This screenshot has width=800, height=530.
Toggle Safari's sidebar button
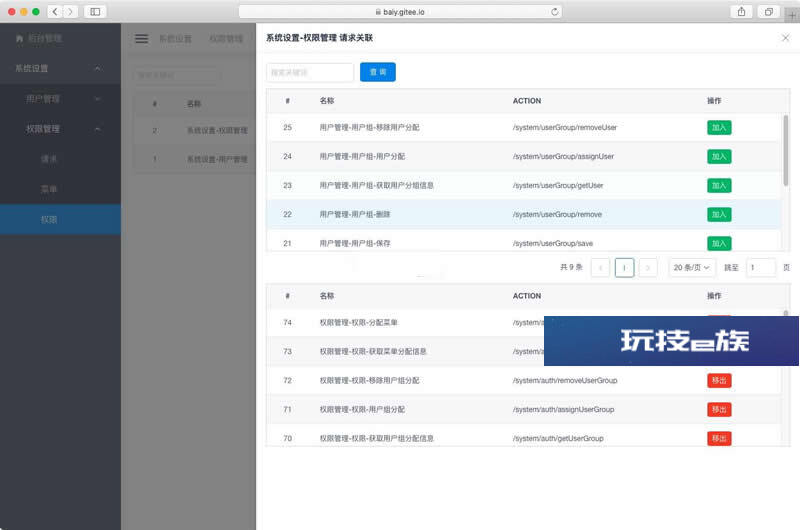coord(95,11)
